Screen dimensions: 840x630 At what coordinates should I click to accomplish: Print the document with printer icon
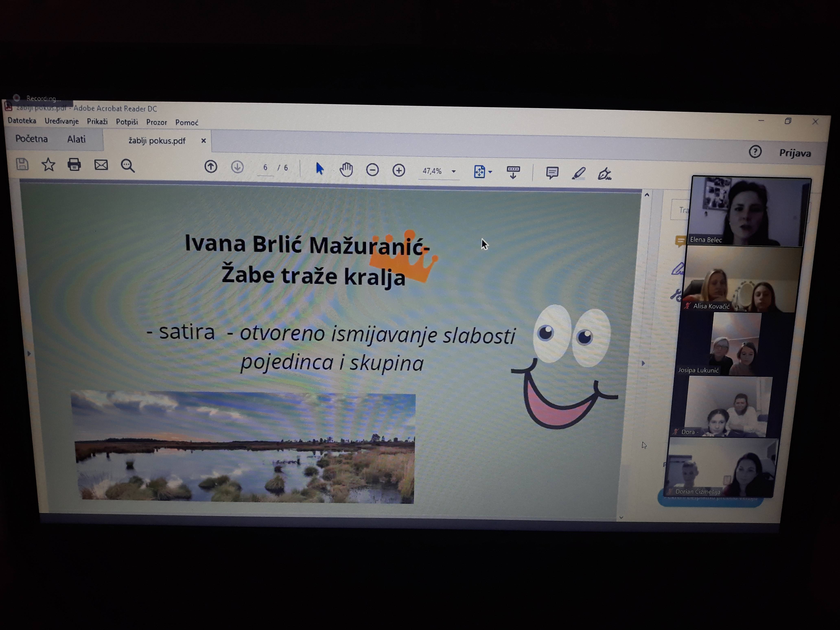(x=74, y=165)
